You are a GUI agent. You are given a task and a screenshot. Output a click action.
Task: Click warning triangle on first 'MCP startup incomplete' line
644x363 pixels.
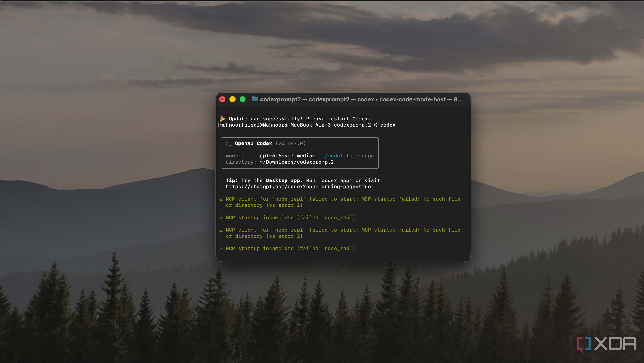point(221,218)
